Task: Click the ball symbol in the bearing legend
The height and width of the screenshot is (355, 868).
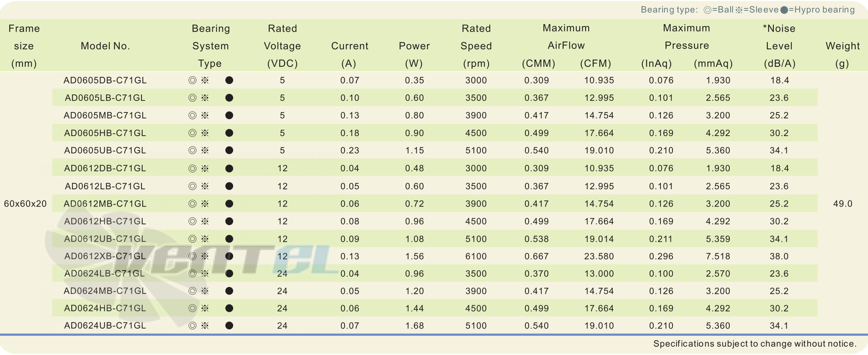Action: [x=708, y=10]
